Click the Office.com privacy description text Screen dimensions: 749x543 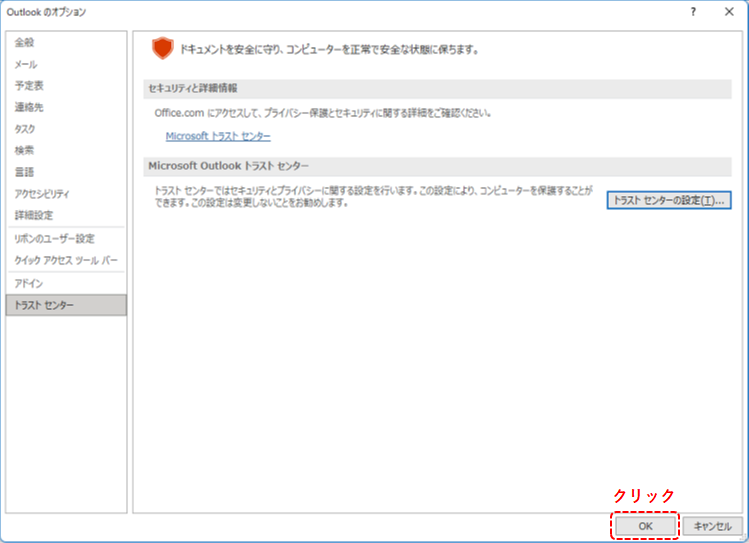[323, 113]
